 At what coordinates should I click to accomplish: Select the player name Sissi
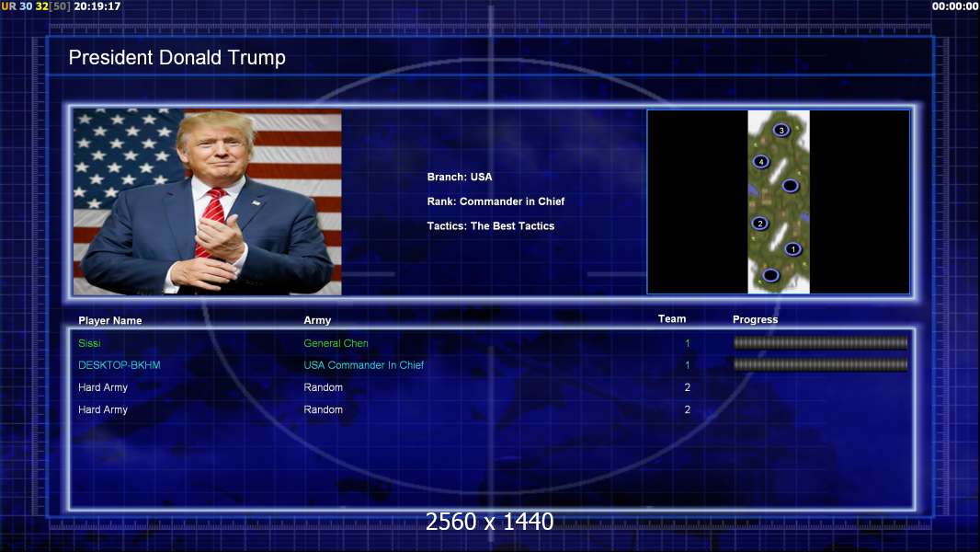pyautogui.click(x=89, y=343)
